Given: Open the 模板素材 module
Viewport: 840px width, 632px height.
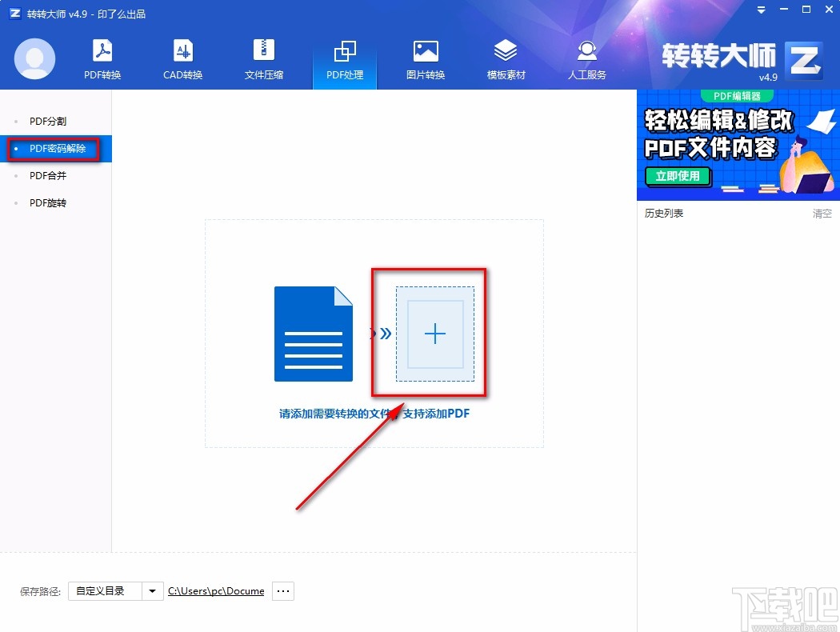Looking at the screenshot, I should pyautogui.click(x=506, y=60).
